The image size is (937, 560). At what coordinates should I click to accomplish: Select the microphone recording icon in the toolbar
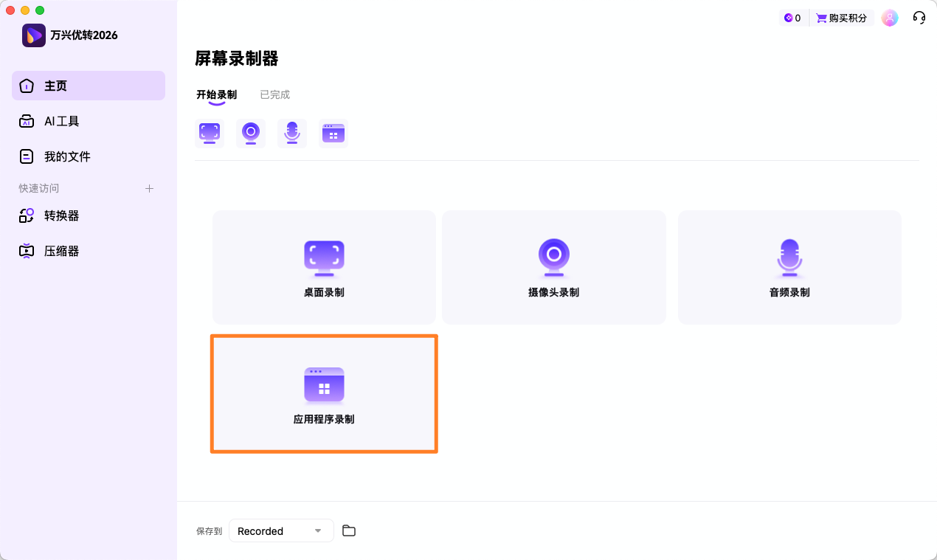click(292, 133)
